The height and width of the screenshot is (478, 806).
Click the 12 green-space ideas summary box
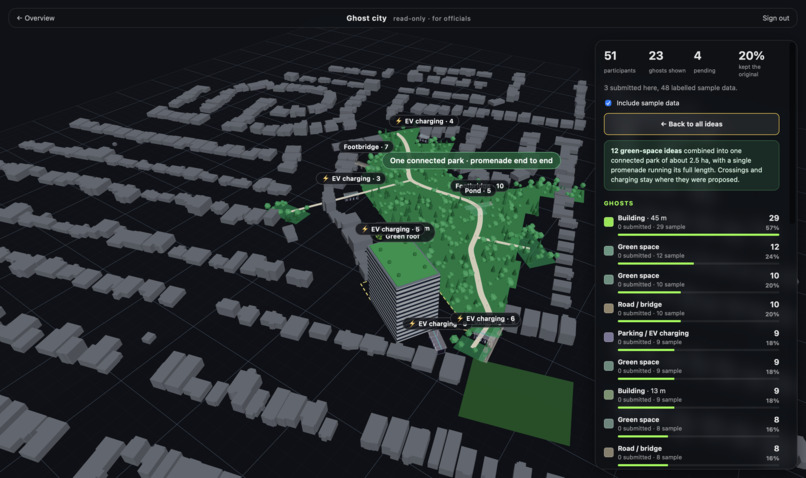(x=691, y=166)
